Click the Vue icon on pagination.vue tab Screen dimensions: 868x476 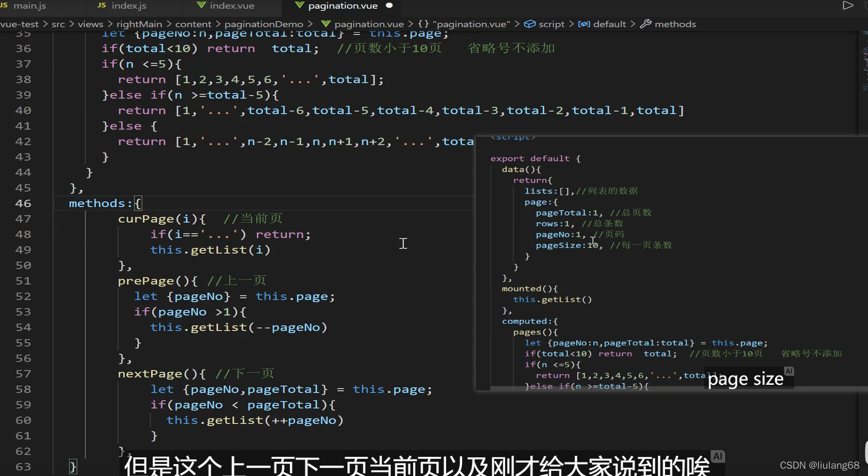click(299, 6)
